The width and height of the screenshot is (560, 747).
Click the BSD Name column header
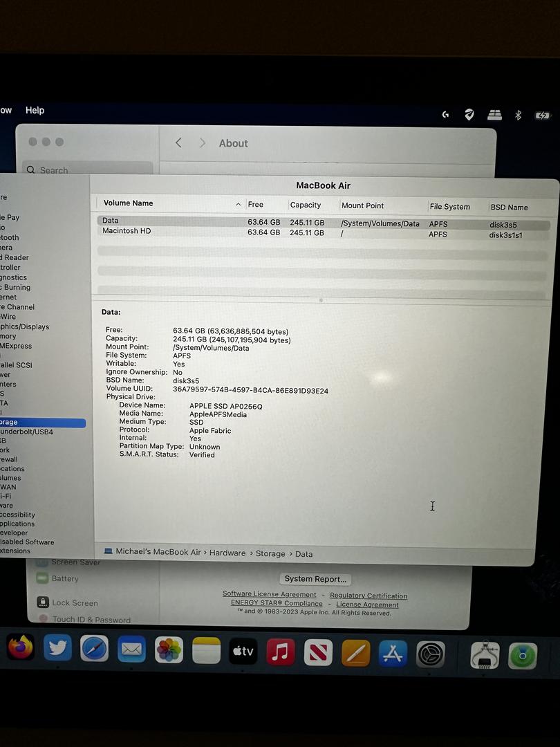(509, 207)
